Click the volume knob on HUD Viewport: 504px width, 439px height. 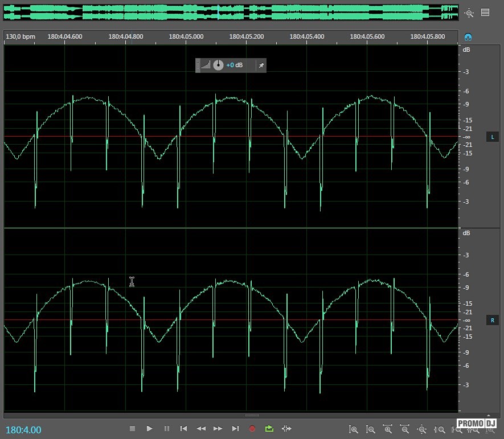218,65
